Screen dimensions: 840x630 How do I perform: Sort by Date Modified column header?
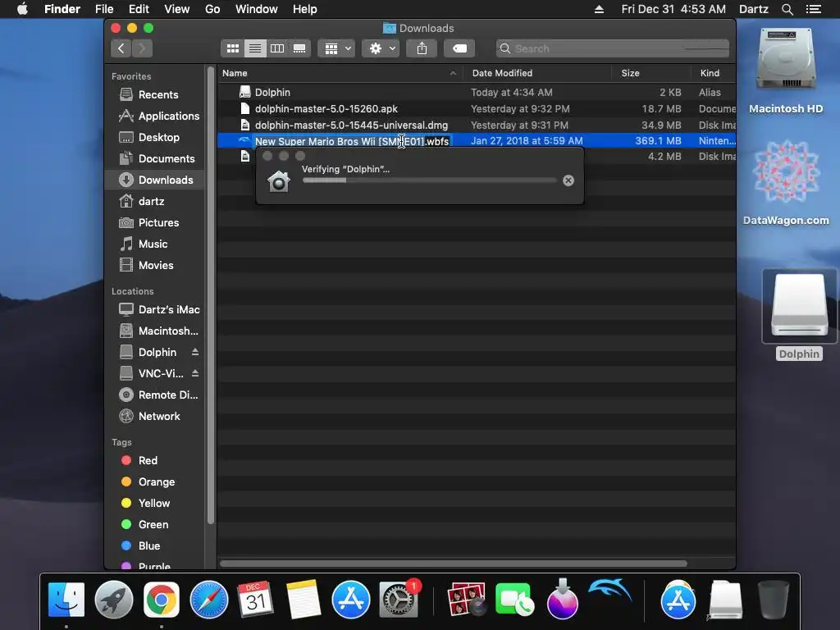537,73
